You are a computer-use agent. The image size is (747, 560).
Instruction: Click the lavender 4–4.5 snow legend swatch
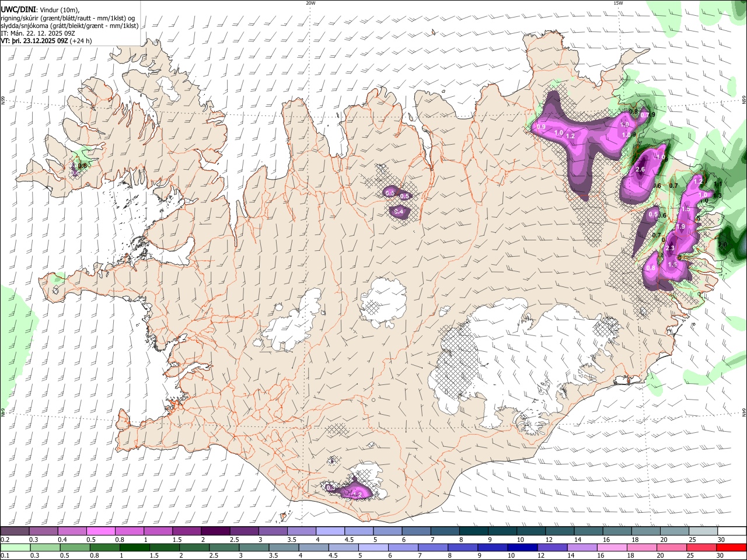pos(330,531)
